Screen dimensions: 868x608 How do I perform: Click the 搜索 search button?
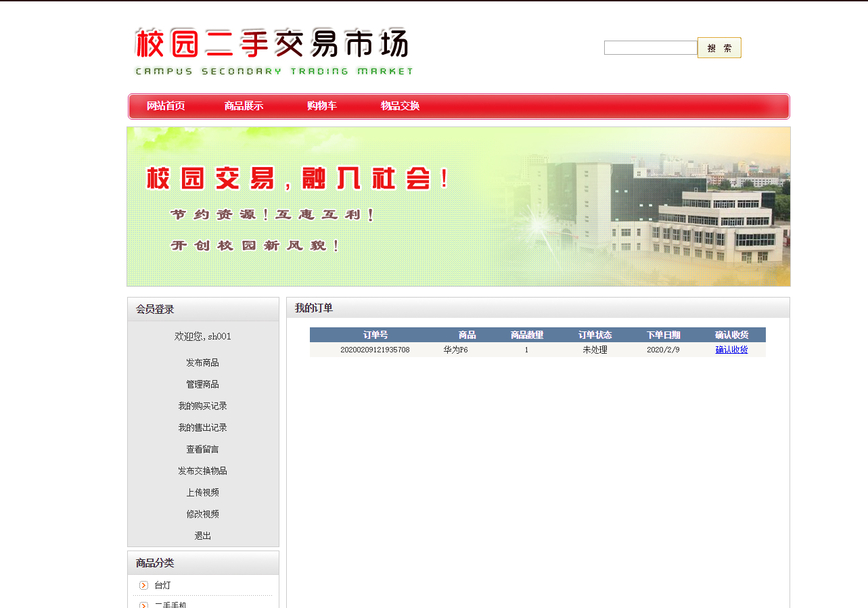click(719, 48)
